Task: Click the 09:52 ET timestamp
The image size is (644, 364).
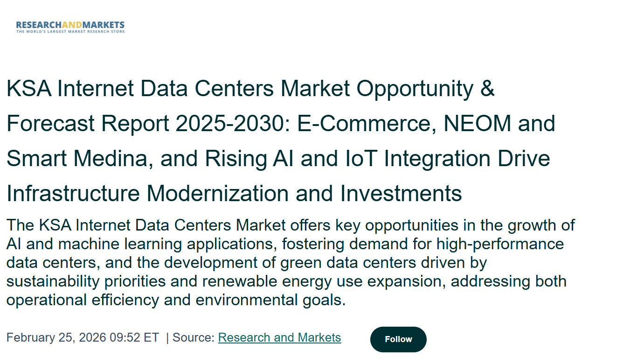Action: coord(134,337)
